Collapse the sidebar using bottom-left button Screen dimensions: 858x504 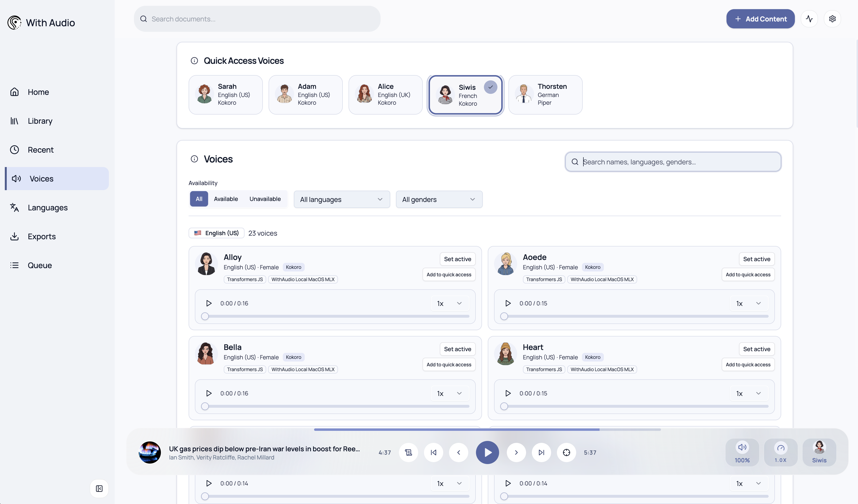(x=99, y=489)
